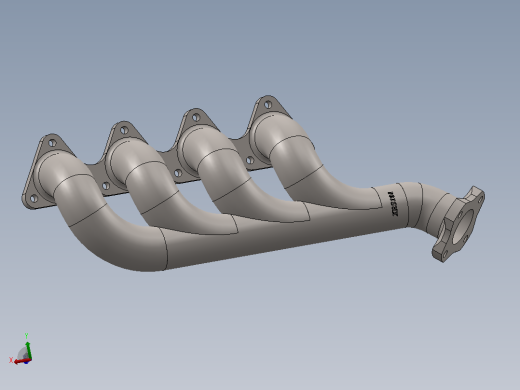
Task: Pick the topmost bolt hole on the leftmost triangular flange
Action: 53,143
